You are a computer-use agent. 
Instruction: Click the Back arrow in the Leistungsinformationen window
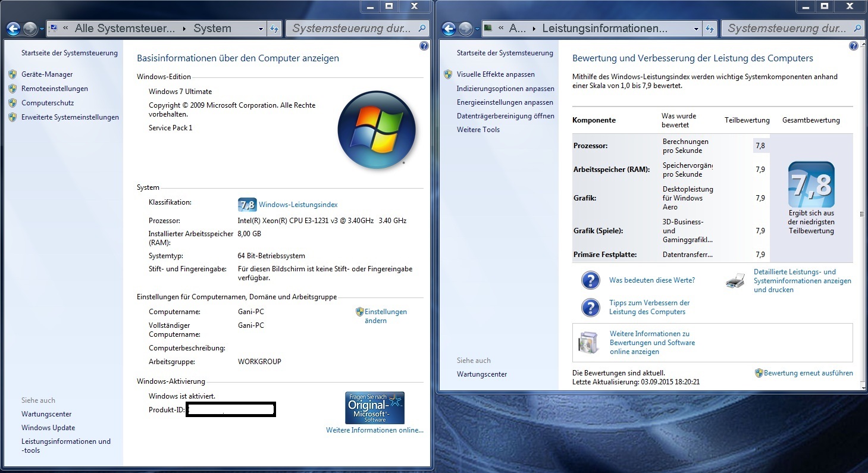pyautogui.click(x=449, y=28)
